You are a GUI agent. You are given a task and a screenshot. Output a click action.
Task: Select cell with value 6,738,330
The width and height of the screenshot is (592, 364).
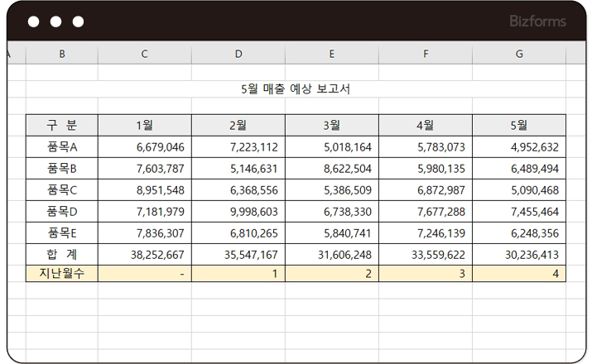(332, 211)
